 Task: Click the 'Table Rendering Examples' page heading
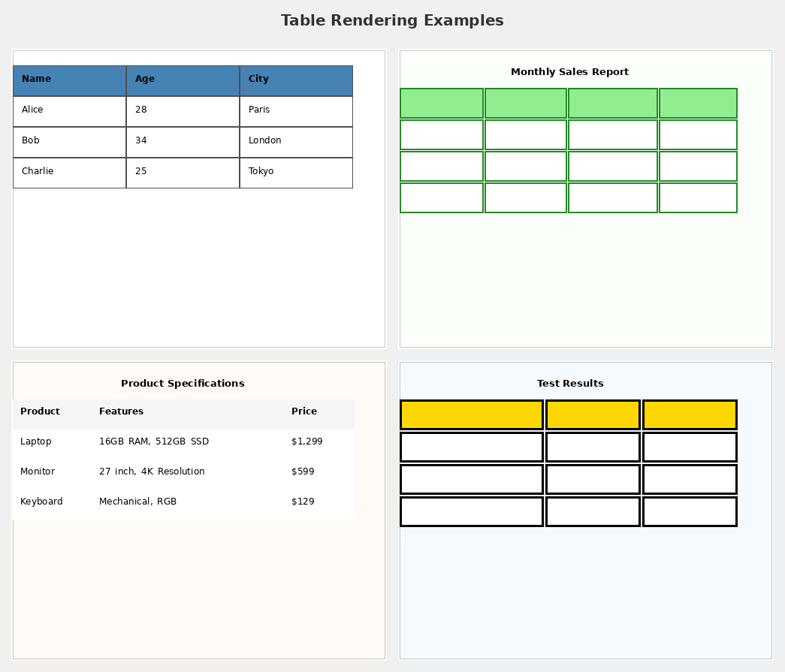coord(392,20)
